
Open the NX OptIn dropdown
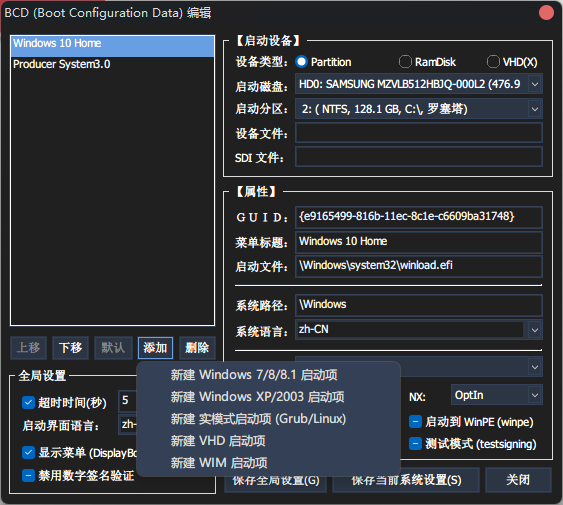coord(535,395)
